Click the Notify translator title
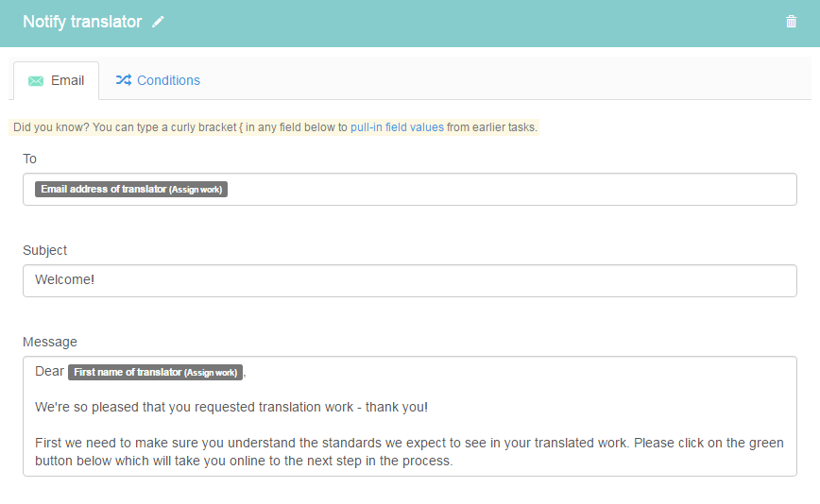 pyautogui.click(x=82, y=22)
